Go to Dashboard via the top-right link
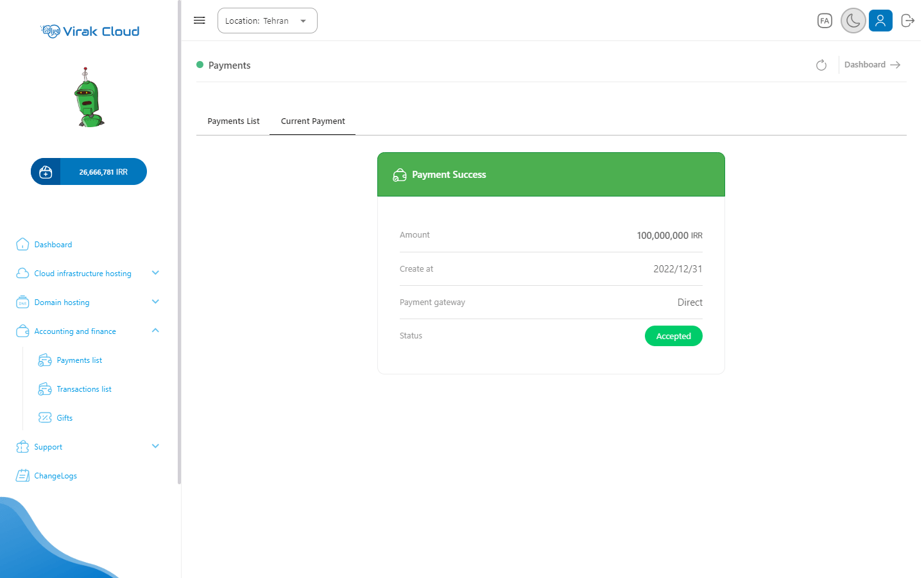 point(872,65)
